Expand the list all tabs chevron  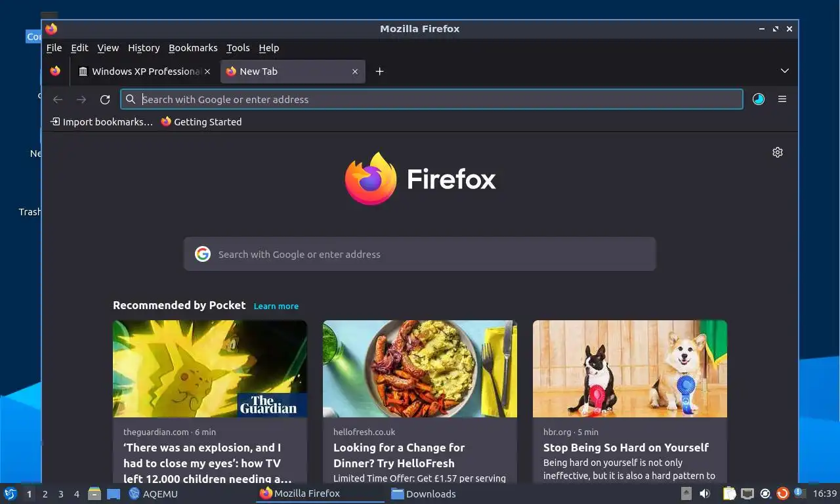(784, 71)
